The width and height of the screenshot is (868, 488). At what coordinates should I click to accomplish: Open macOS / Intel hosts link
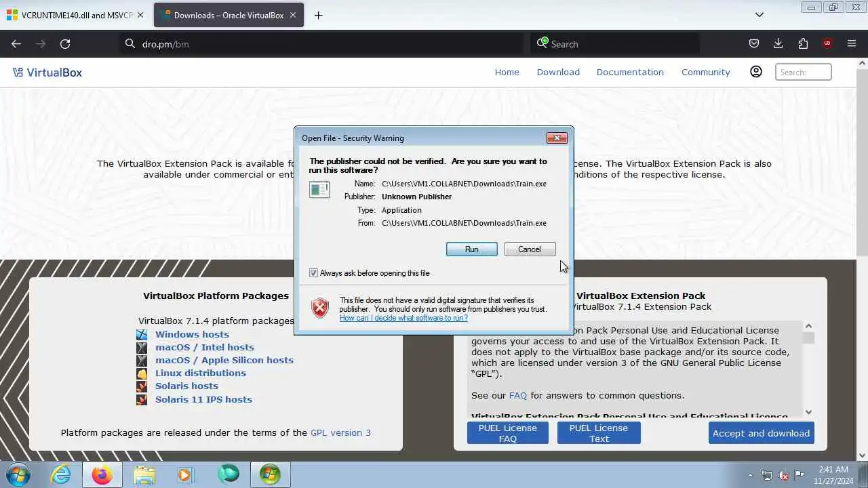(205, 347)
